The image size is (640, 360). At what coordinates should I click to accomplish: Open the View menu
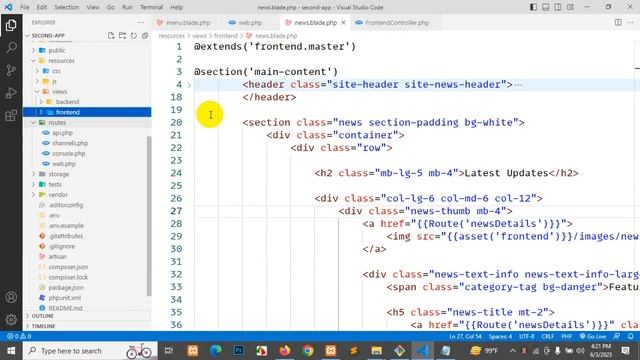(x=93, y=7)
